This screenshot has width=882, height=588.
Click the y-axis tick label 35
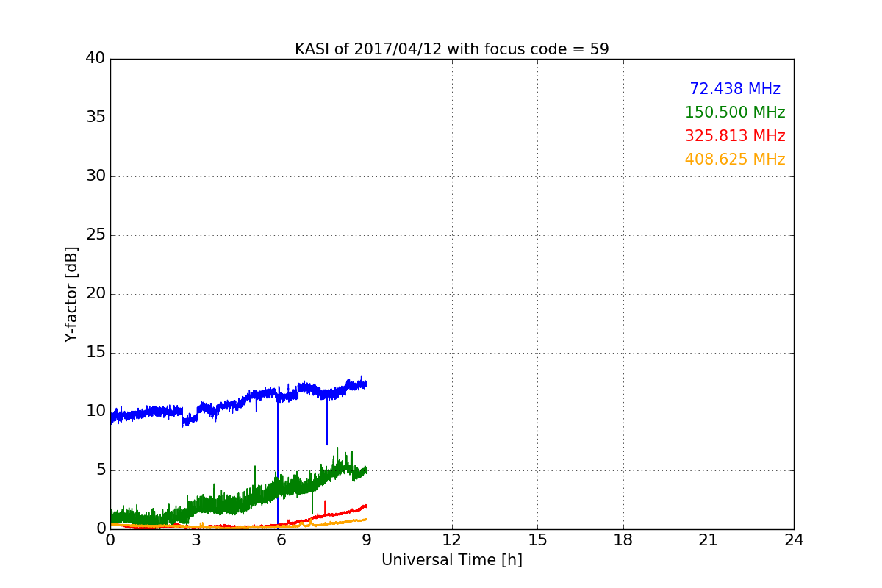[x=96, y=118]
